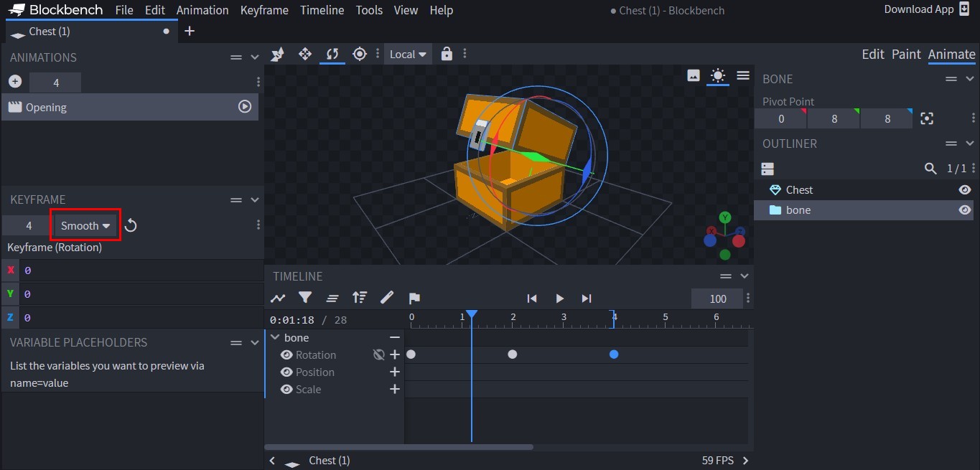Click the center pivot icon in Bone panel
The image size is (980, 470).
click(x=927, y=119)
